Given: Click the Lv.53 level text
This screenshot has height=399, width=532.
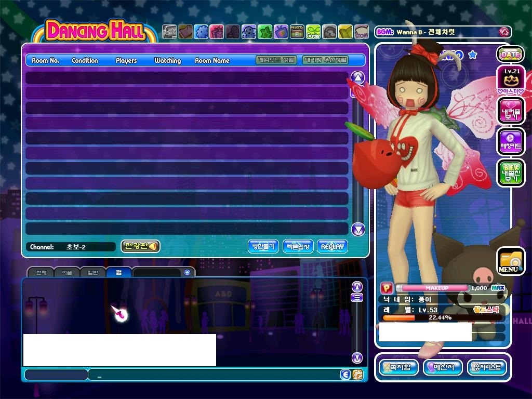Looking at the screenshot, I should [x=428, y=310].
